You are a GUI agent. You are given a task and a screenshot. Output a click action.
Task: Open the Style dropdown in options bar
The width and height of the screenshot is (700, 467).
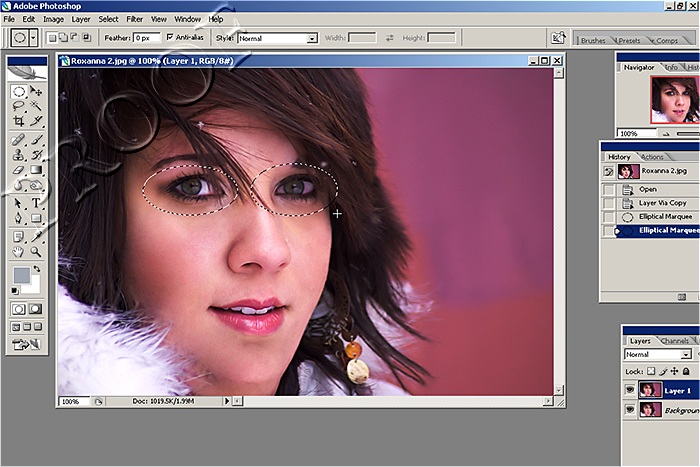point(312,38)
